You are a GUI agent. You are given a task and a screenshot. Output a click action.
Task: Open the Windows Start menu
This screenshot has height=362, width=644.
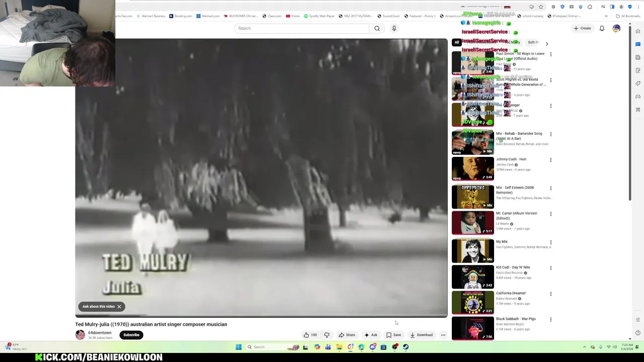point(238,347)
